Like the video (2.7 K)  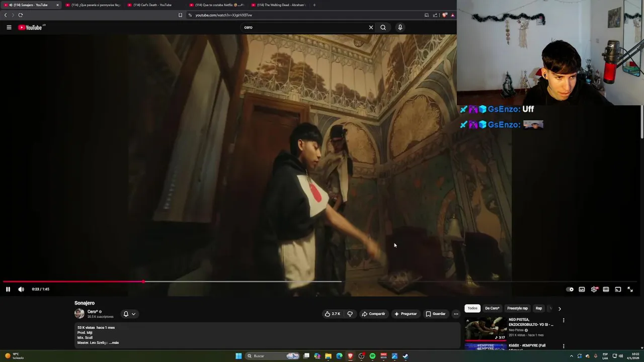point(333,314)
